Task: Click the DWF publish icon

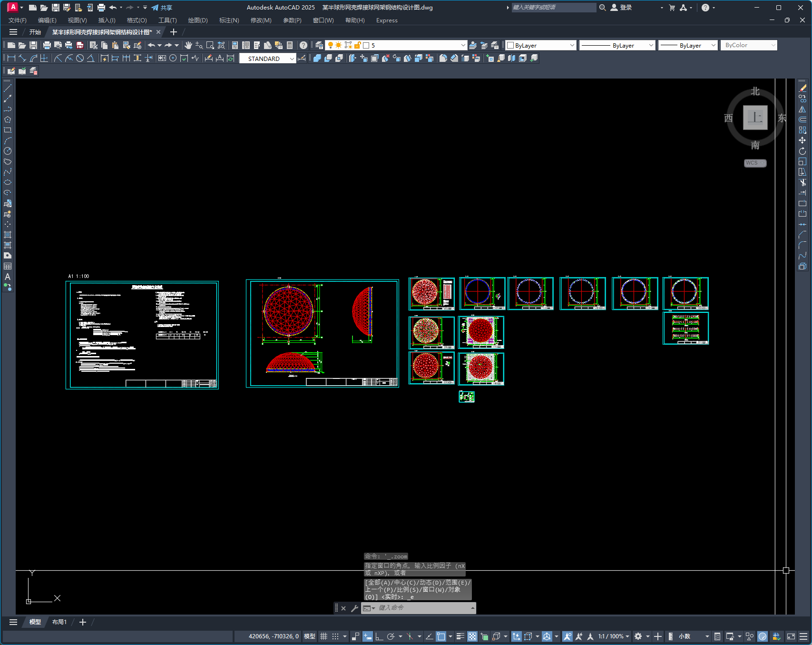Action: click(x=80, y=45)
